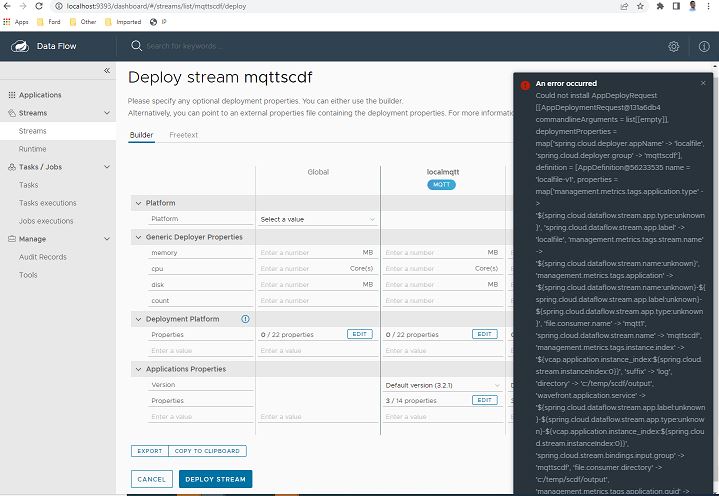719x496 pixels.
Task: Open the Apps shortcut in bookmarks bar
Action: tap(16, 22)
